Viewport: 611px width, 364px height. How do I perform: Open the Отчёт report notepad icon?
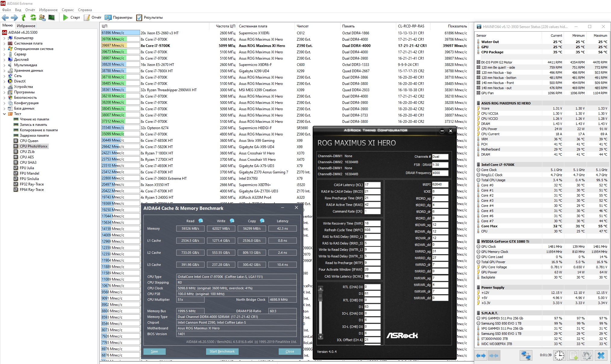point(87,17)
